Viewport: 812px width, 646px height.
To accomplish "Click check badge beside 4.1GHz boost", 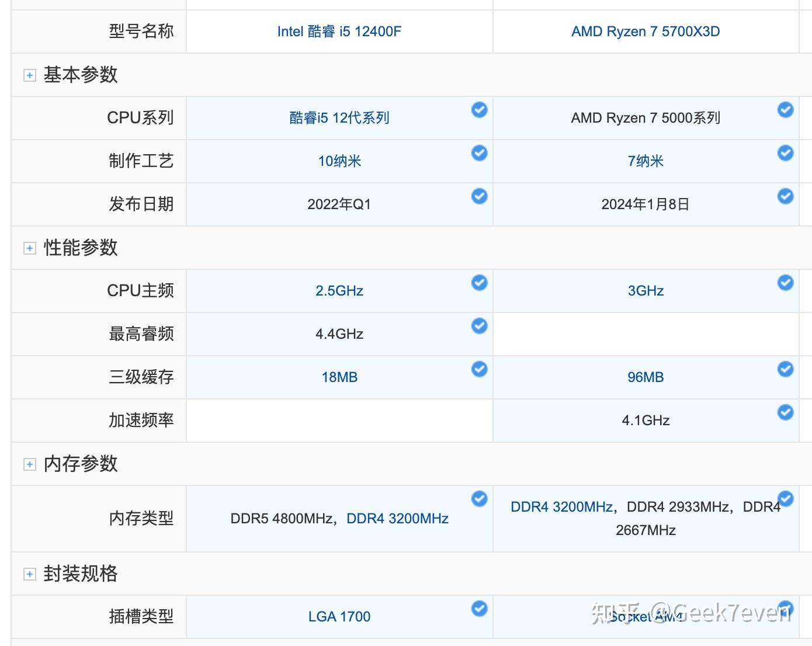I will click(x=786, y=412).
